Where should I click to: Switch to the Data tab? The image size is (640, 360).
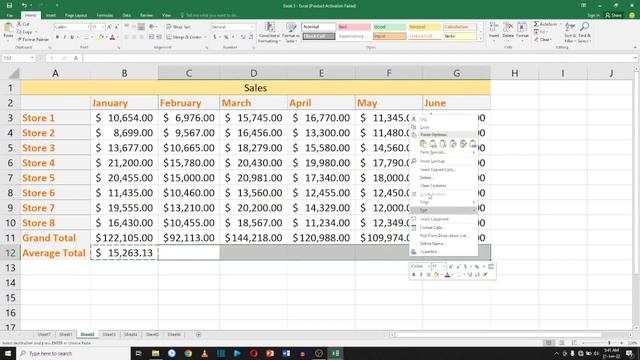coord(127,15)
